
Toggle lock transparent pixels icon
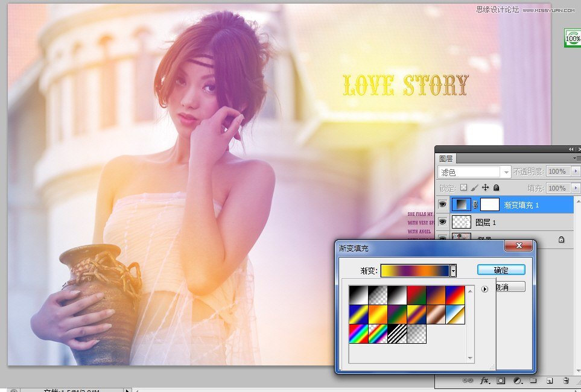463,188
